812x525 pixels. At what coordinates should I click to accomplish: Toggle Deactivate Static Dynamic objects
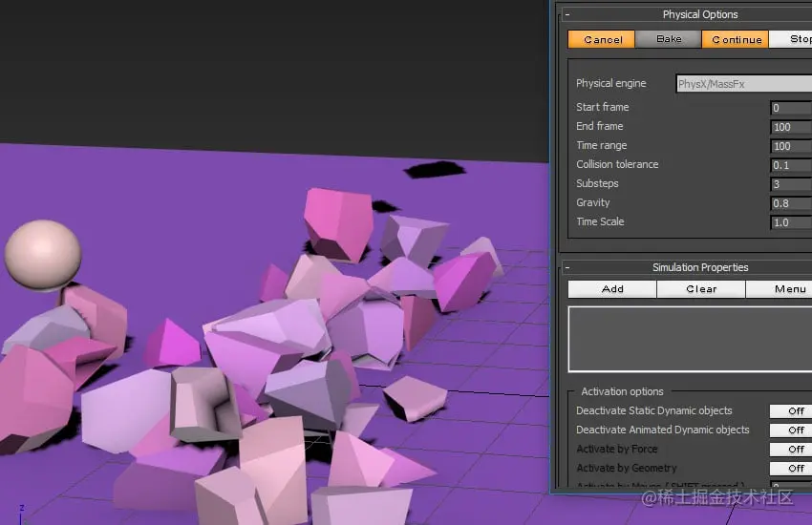point(791,410)
